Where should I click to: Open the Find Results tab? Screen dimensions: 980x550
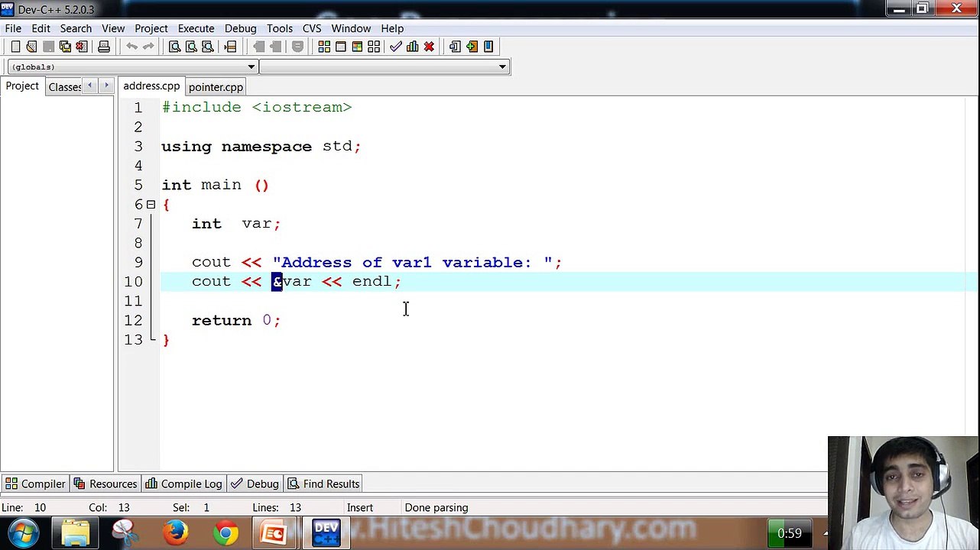pos(323,484)
